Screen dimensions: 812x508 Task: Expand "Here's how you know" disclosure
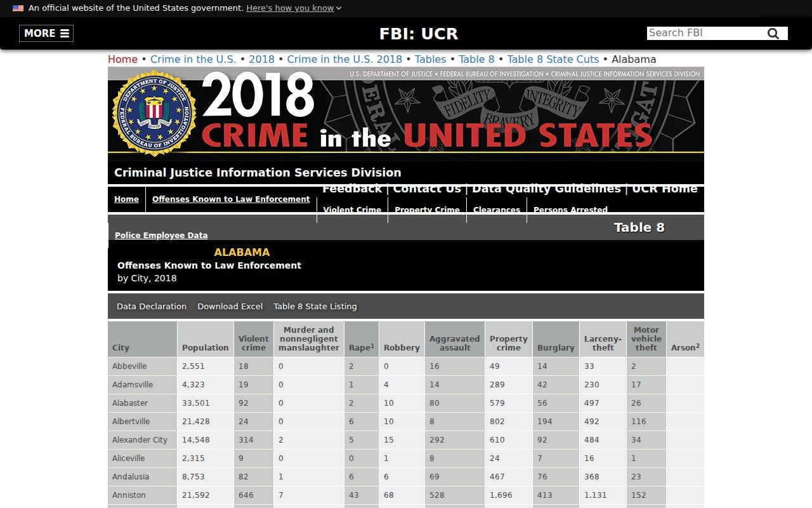click(294, 8)
